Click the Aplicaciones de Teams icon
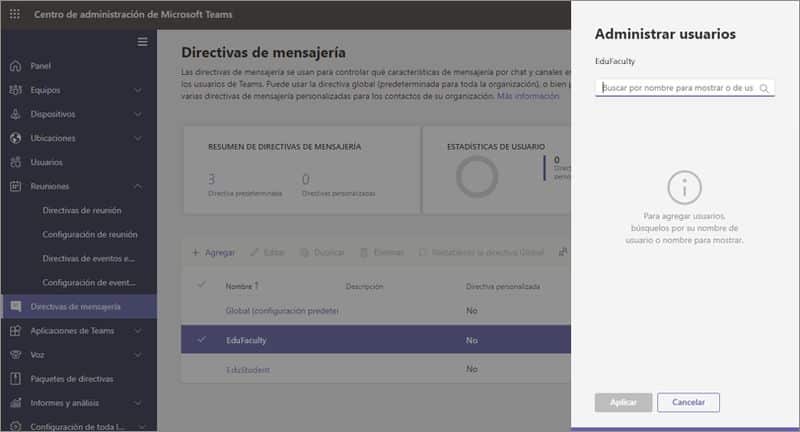The width and height of the screenshot is (800, 432). point(15,331)
